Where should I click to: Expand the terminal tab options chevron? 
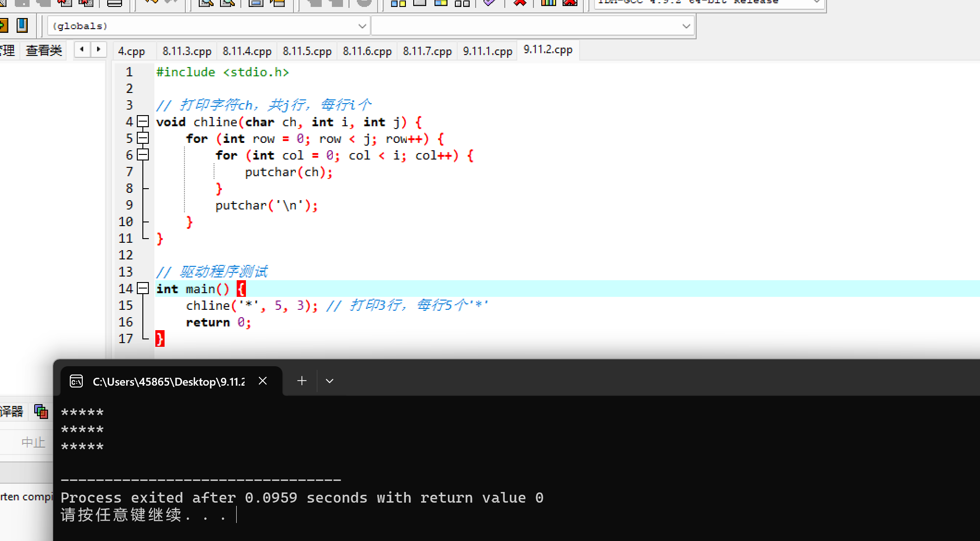[x=330, y=381]
